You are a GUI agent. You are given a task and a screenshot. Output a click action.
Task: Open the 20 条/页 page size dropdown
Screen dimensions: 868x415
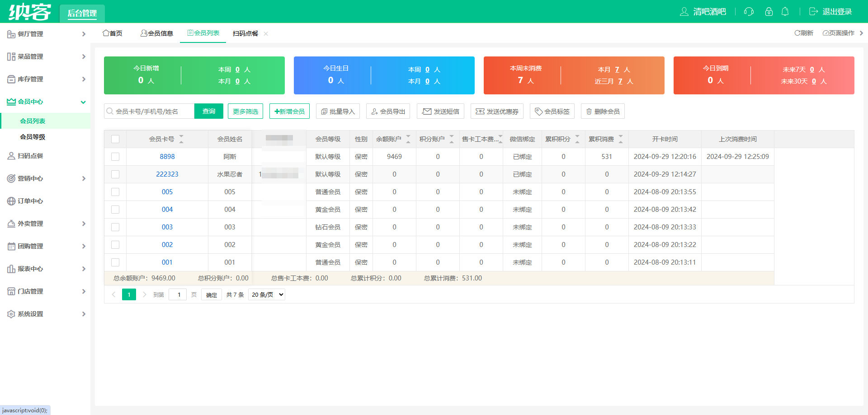[x=268, y=294]
